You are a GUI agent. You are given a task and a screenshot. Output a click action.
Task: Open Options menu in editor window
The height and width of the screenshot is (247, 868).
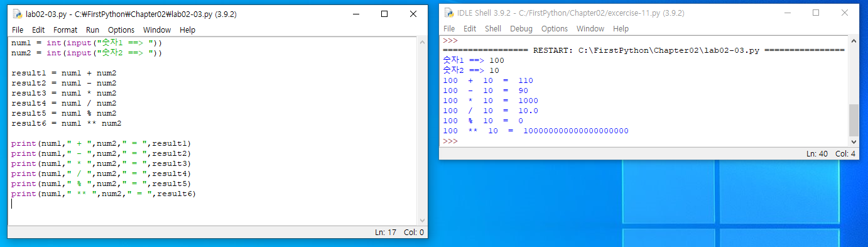point(121,30)
